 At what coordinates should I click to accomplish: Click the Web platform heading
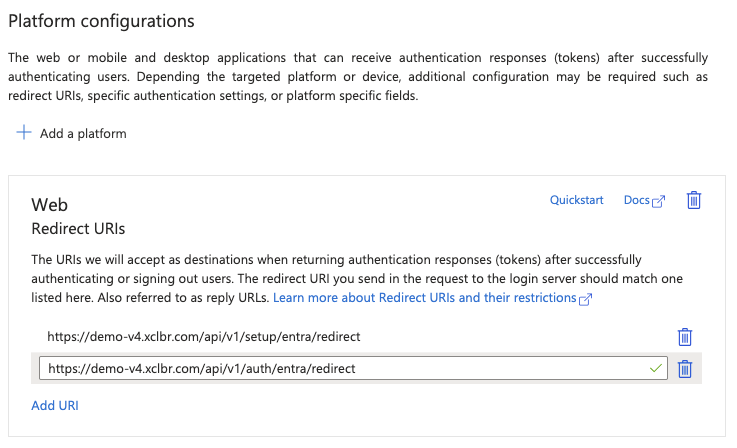click(50, 204)
